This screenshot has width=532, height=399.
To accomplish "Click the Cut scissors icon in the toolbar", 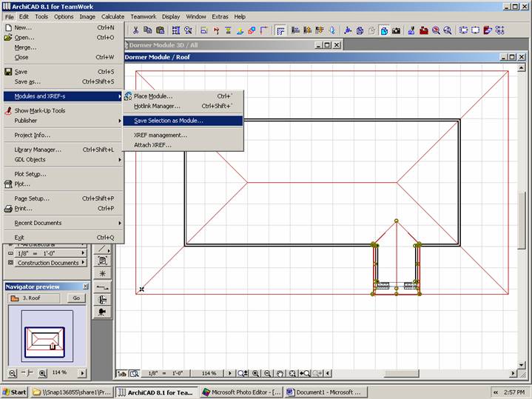I will [135, 30].
